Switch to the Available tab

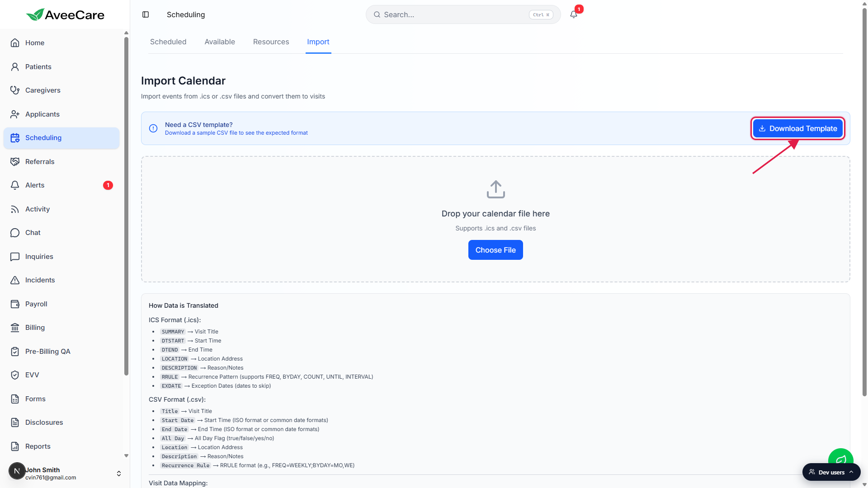coord(220,42)
